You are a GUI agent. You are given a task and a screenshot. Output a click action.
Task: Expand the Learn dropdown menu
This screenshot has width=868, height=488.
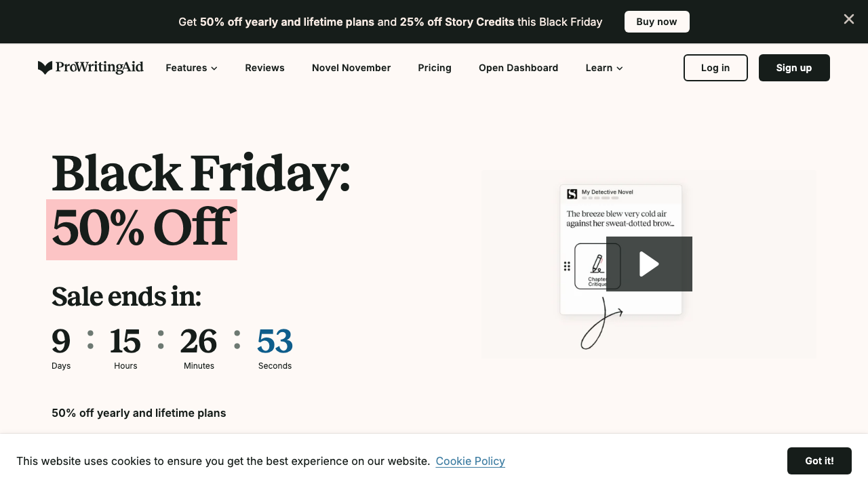604,68
